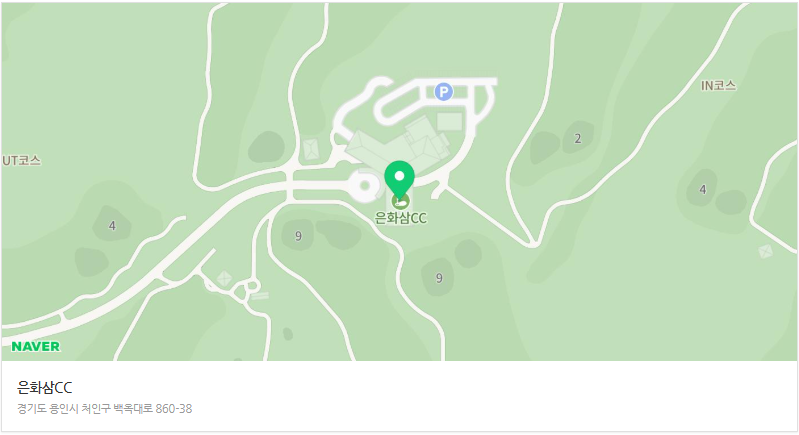Click the green location pin marker

pos(400,180)
